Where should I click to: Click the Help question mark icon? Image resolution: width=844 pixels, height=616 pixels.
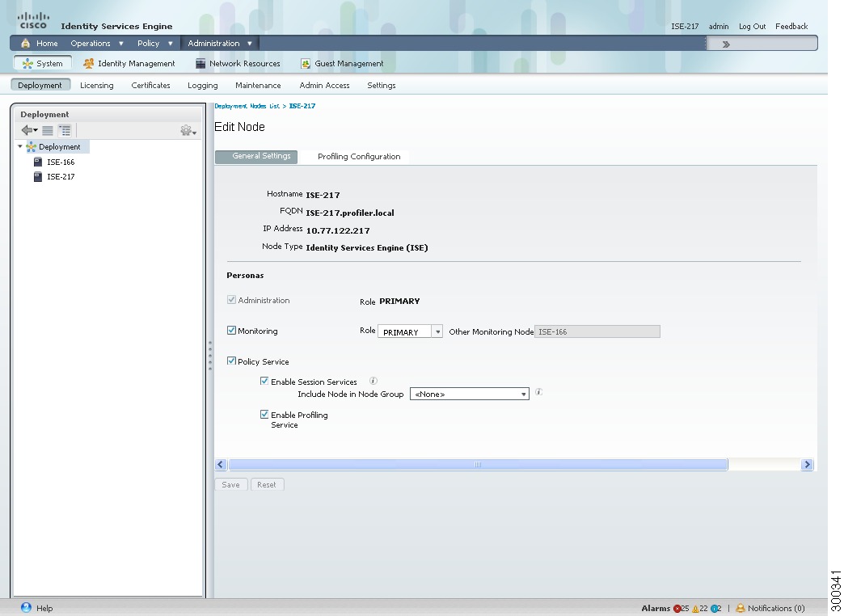[26, 607]
